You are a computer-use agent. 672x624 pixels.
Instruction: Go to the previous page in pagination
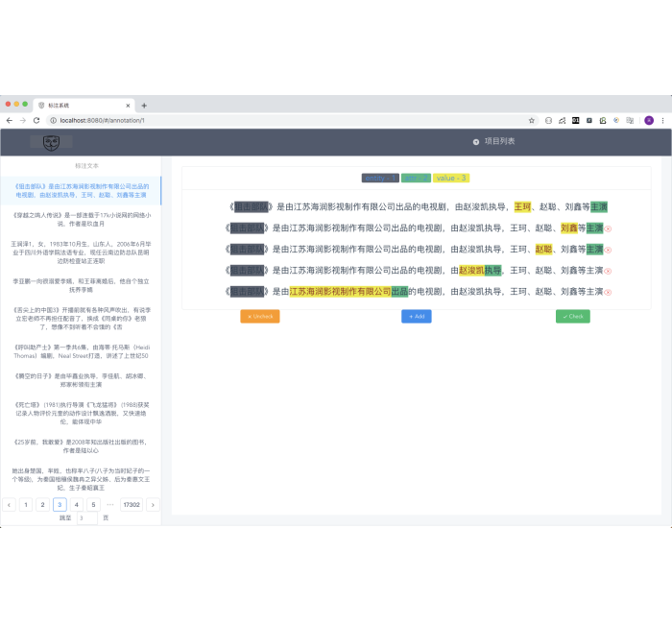[9, 504]
